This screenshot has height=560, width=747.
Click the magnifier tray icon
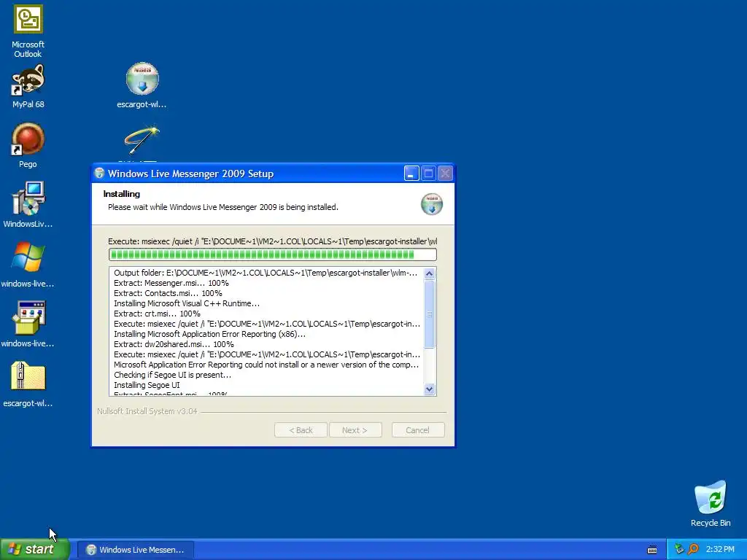(693, 549)
